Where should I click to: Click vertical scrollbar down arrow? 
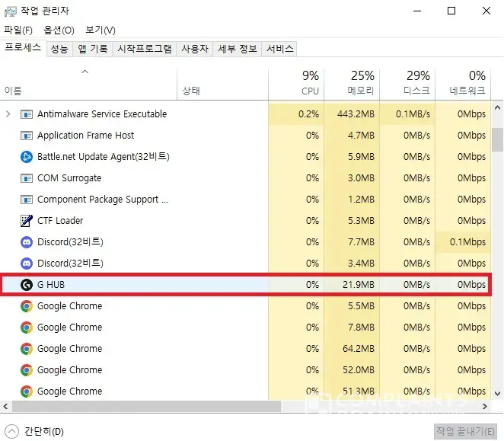(497, 393)
